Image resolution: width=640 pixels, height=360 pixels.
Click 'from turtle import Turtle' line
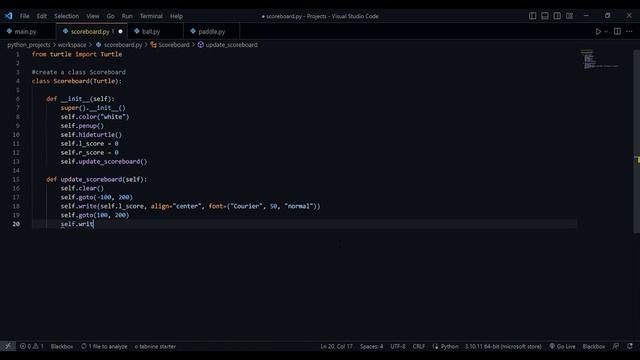point(77,54)
